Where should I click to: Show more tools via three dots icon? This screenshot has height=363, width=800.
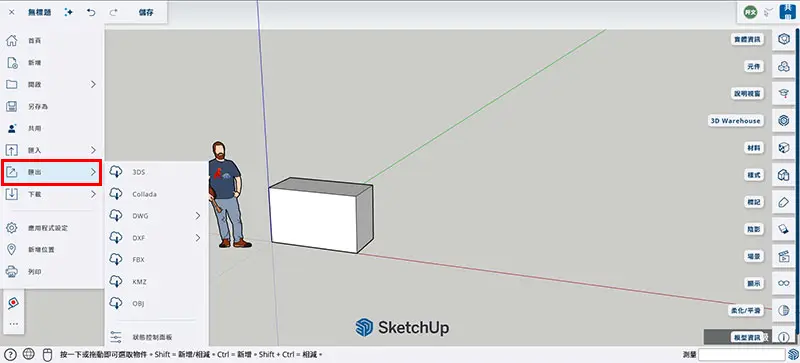pos(13,324)
